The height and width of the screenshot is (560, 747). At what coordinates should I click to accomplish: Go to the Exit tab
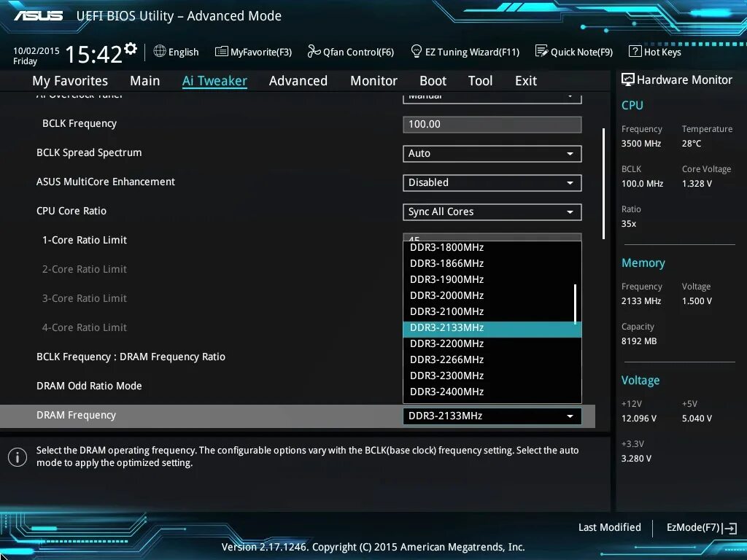[525, 80]
